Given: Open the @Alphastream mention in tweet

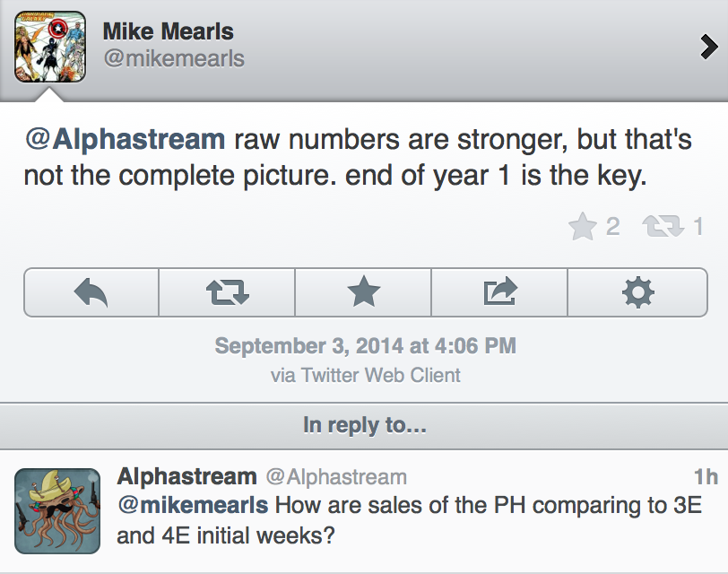Looking at the screenshot, I should click(x=125, y=140).
